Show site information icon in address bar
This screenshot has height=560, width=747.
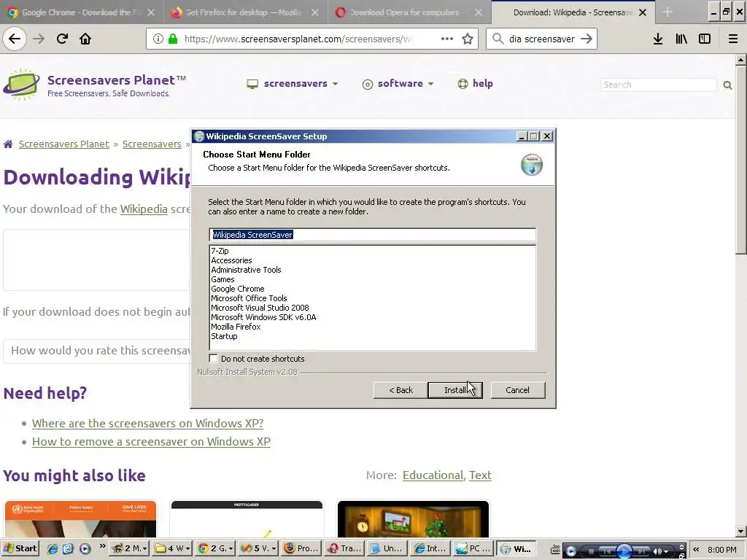[x=158, y=39]
